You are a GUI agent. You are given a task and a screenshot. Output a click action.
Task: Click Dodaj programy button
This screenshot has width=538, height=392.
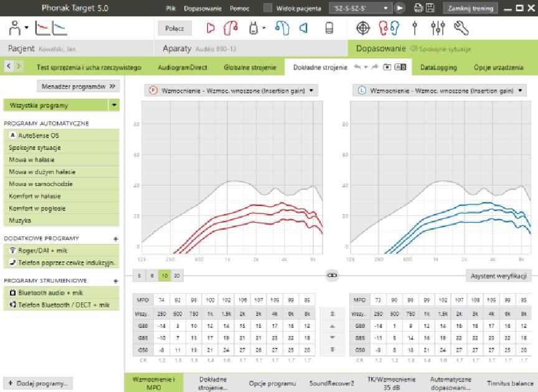pyautogui.click(x=38, y=383)
